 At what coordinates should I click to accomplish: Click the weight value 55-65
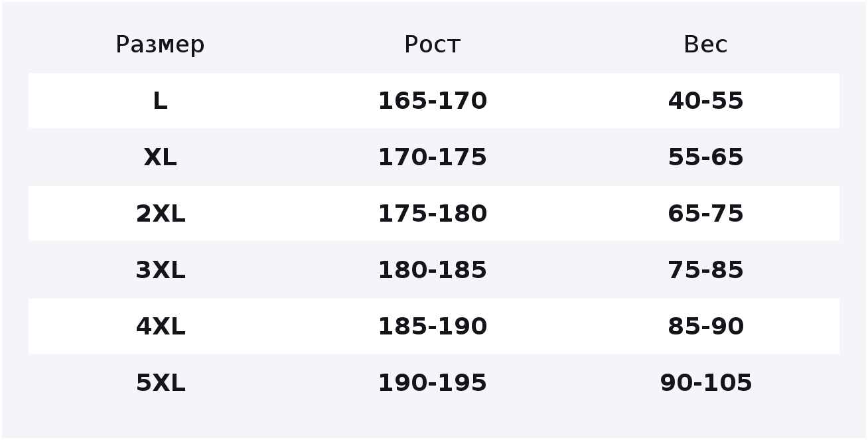(705, 157)
